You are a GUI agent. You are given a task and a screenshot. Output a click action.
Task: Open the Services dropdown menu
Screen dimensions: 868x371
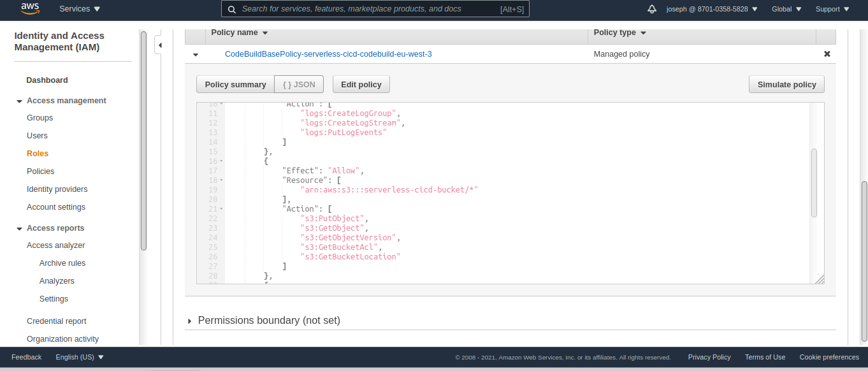[x=80, y=9]
